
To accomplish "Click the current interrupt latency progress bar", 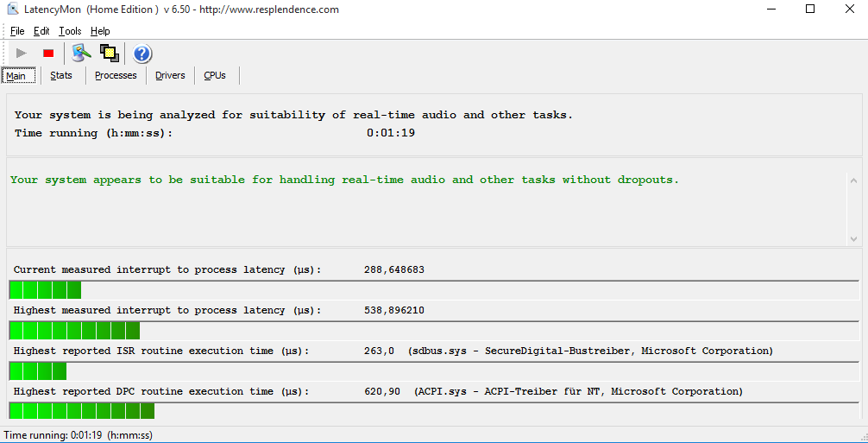I will click(434, 289).
